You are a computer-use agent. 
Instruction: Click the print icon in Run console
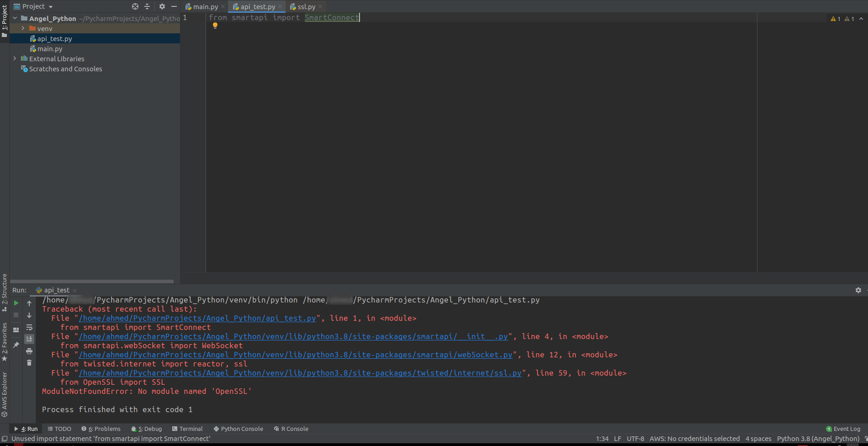point(29,351)
